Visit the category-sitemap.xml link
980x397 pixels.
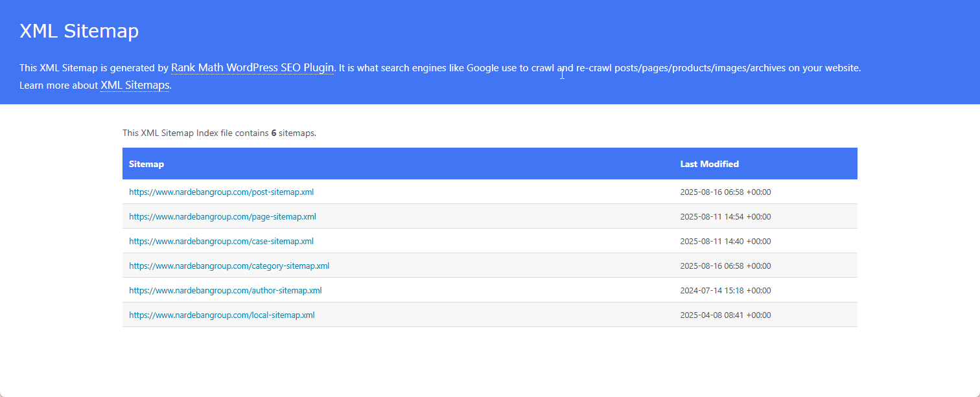point(229,266)
